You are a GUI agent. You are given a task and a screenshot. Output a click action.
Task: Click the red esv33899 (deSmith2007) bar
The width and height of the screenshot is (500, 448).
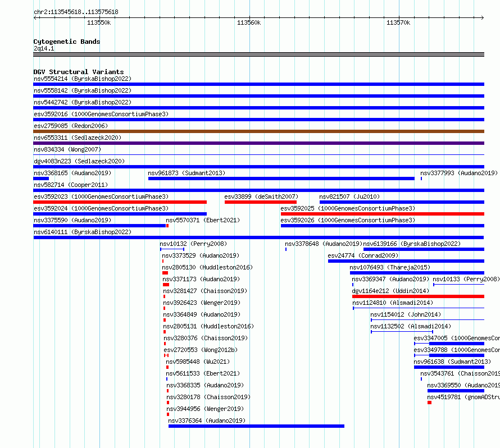point(261,202)
